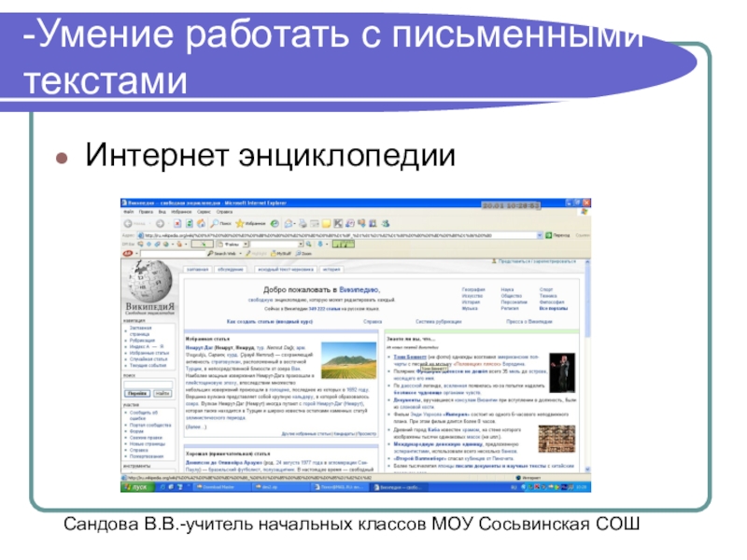Open the Справка menu in the menu bar

(224, 212)
